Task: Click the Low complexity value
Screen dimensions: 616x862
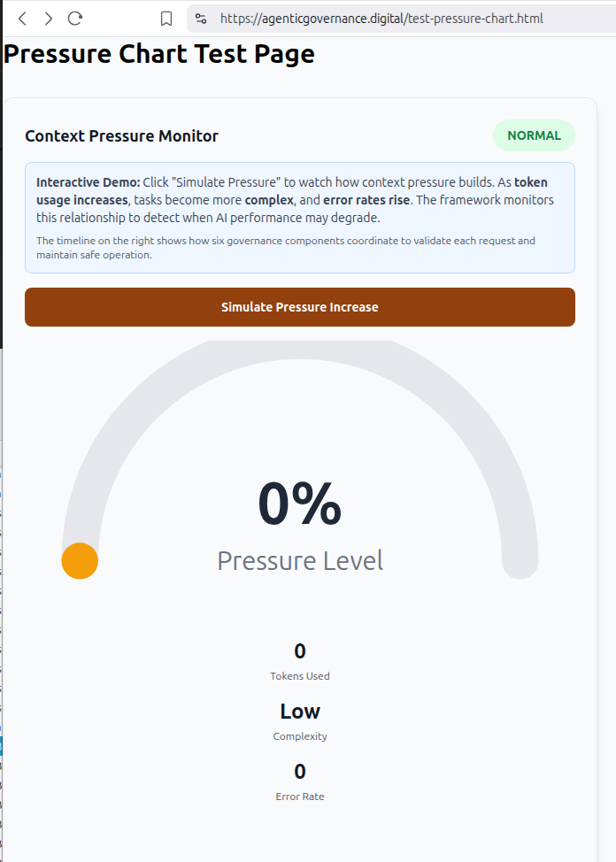Action: (300, 712)
